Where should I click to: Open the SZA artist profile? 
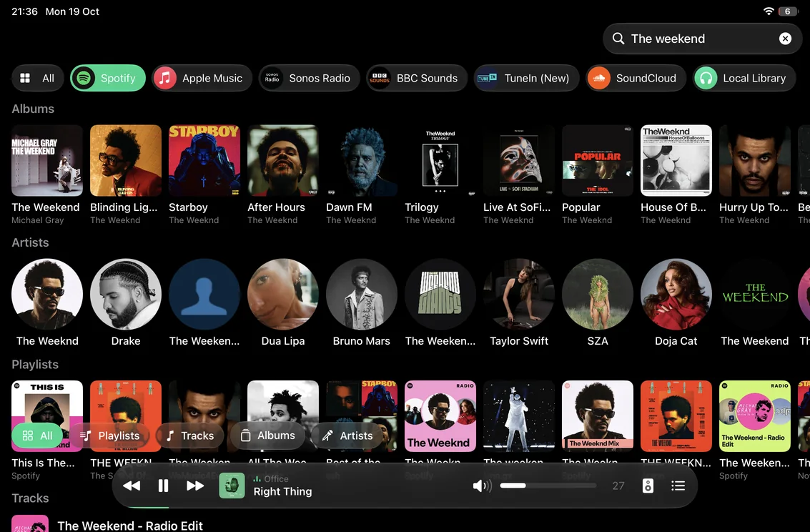click(x=597, y=295)
